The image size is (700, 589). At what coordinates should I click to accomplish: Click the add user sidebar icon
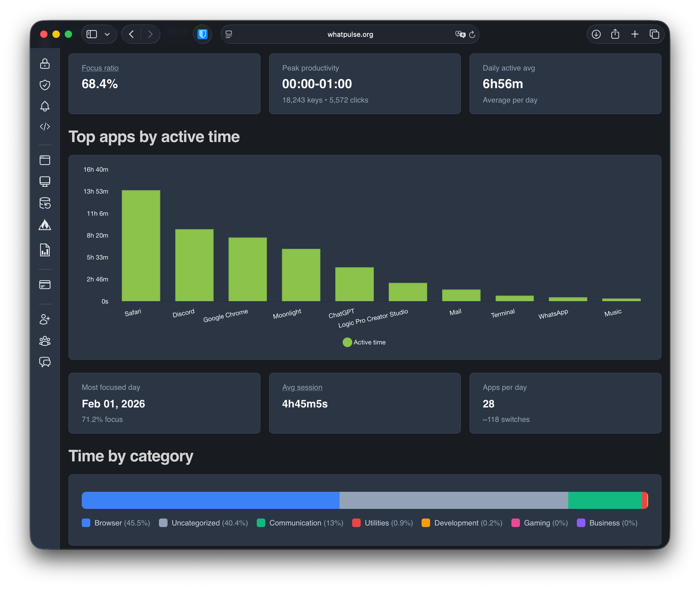[45, 319]
